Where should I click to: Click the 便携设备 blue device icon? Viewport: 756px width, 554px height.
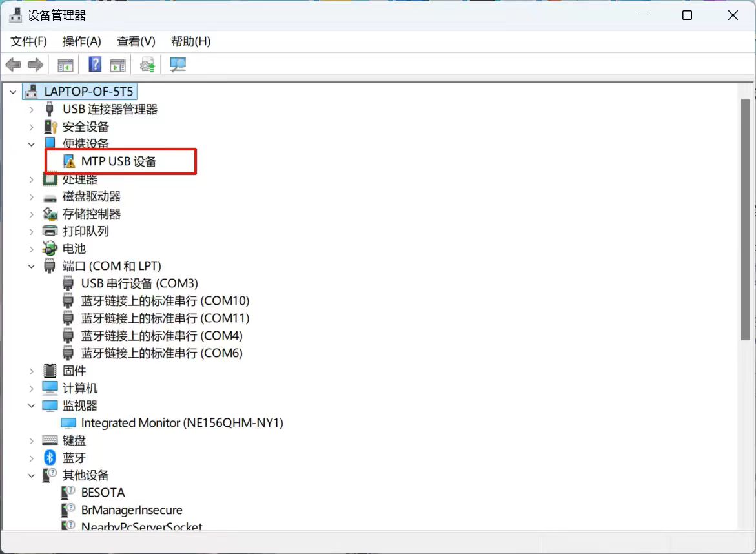(50, 142)
